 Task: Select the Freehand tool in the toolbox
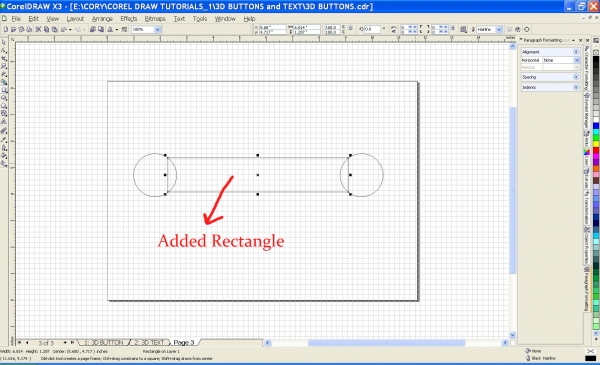[x=4, y=73]
